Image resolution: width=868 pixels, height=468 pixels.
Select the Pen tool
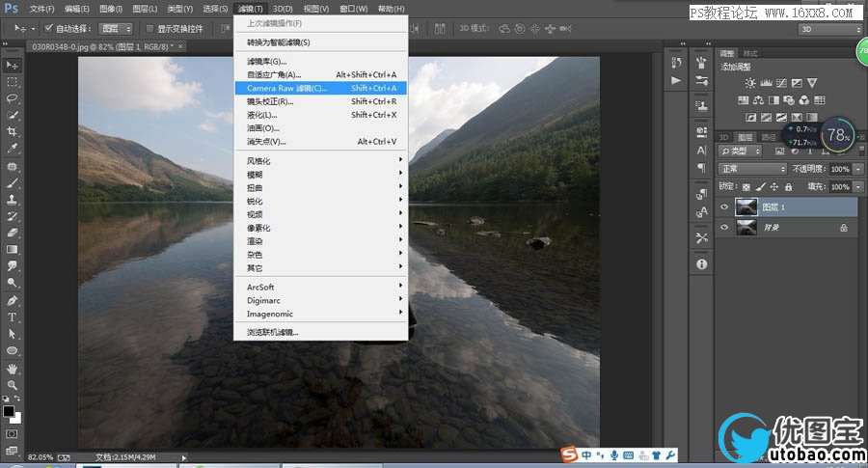click(12, 301)
